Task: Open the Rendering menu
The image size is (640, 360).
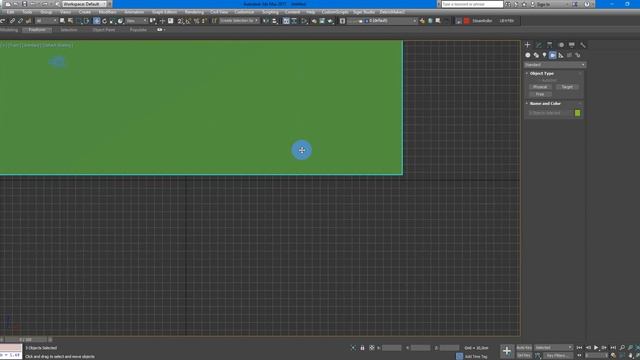Action: point(194,12)
